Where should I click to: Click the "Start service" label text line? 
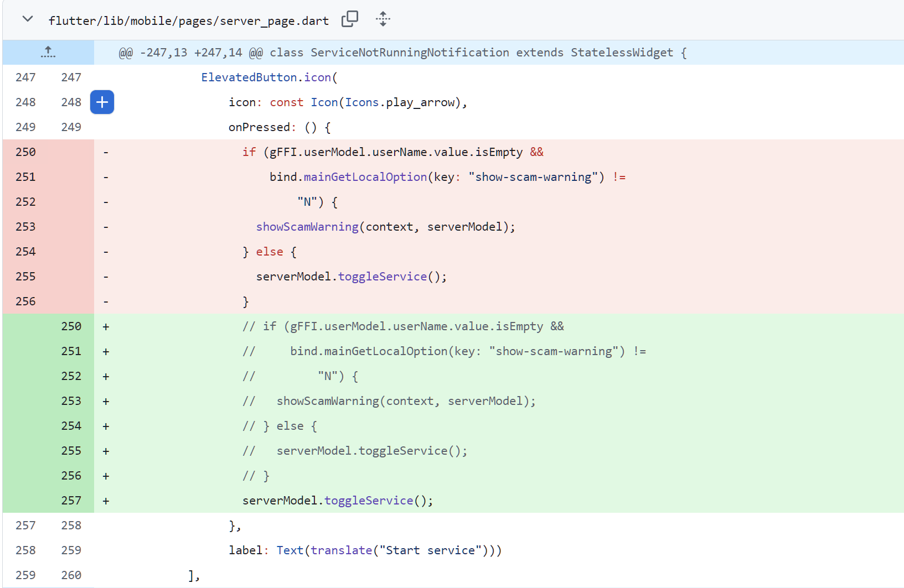[365, 550]
